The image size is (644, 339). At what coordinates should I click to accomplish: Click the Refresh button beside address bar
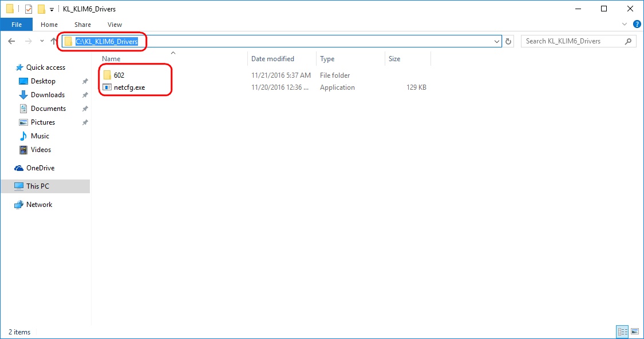tap(509, 41)
